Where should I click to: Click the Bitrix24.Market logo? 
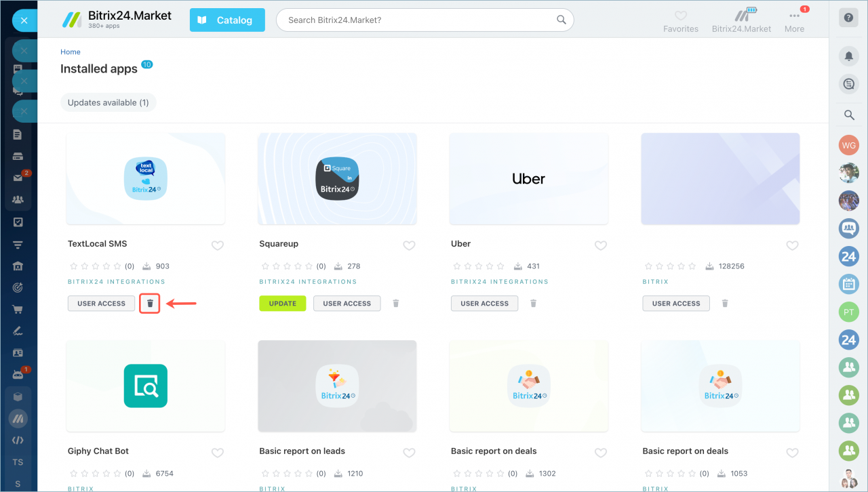tap(117, 20)
